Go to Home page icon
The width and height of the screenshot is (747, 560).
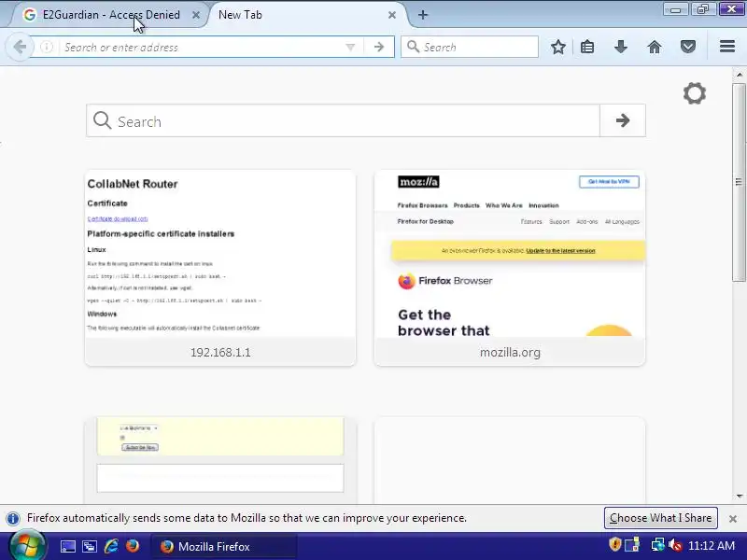pyautogui.click(x=655, y=47)
